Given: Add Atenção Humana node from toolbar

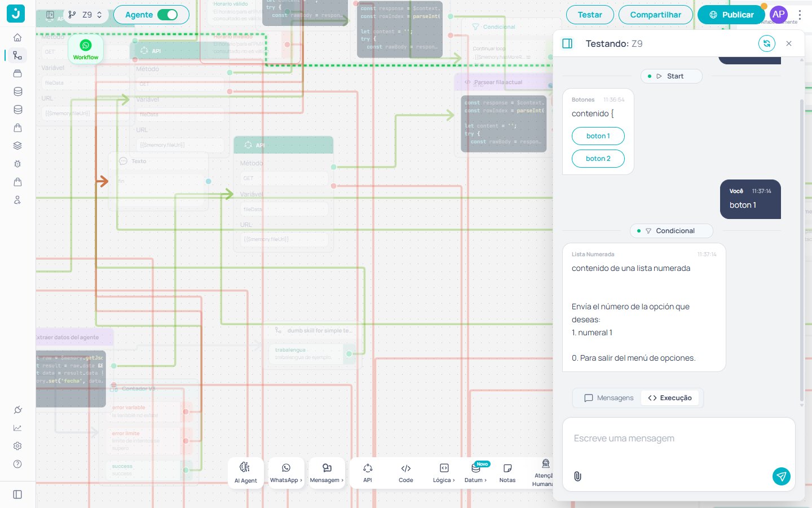Looking at the screenshot, I should 544,473.
